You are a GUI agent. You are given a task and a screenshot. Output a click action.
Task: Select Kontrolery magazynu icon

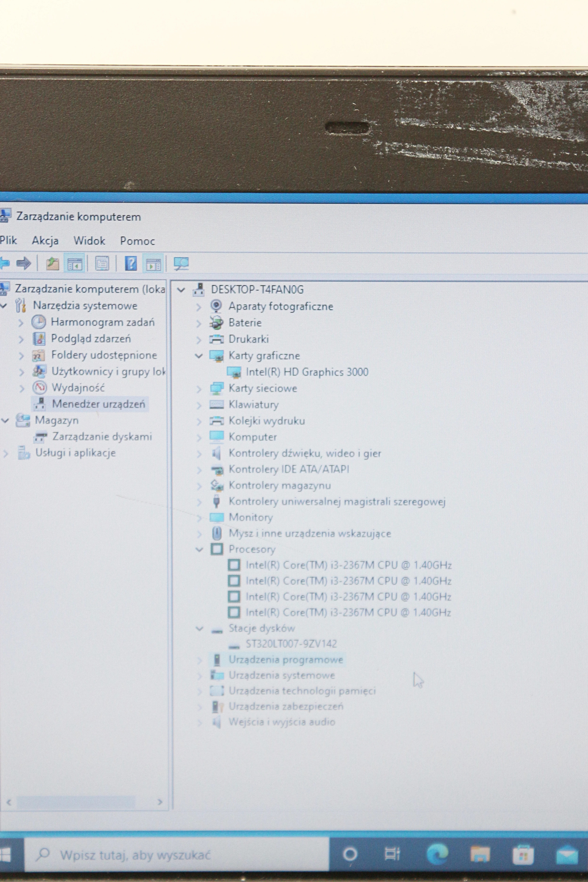(x=217, y=486)
